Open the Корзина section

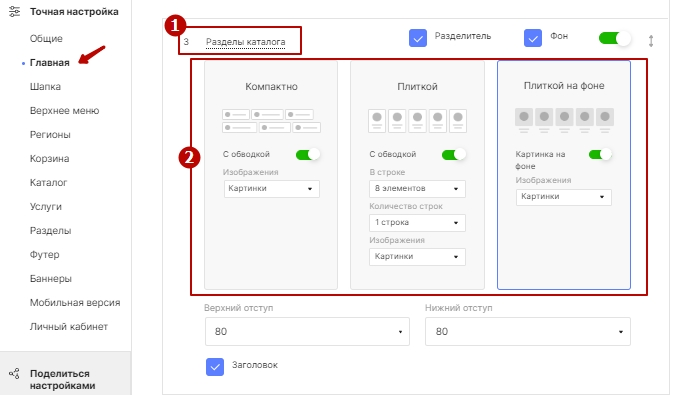click(x=50, y=158)
